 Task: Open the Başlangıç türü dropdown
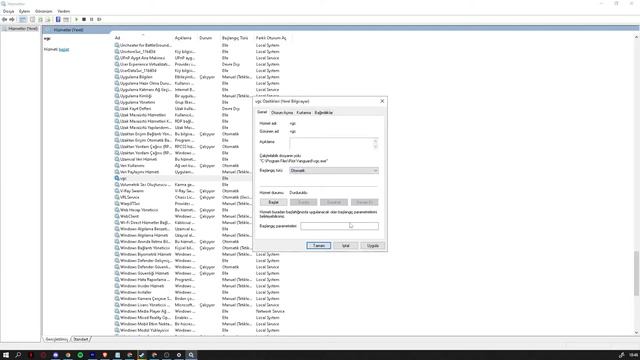coord(334,171)
